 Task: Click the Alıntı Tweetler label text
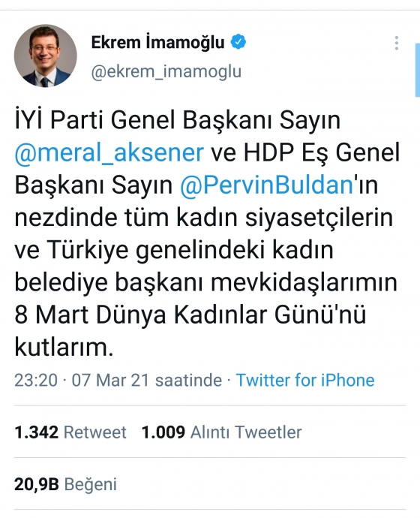[246, 432]
